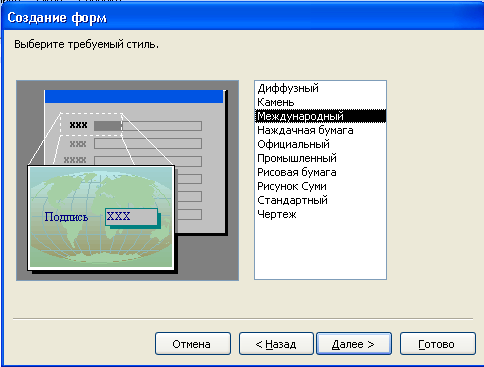Proceed with the Далее button
The width and height of the screenshot is (484, 367).
click(354, 343)
